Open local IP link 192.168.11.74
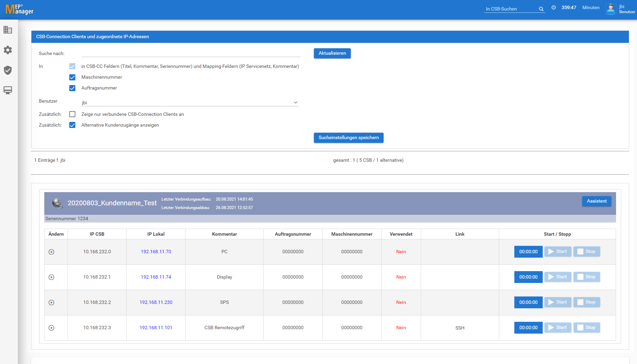 pos(156,277)
